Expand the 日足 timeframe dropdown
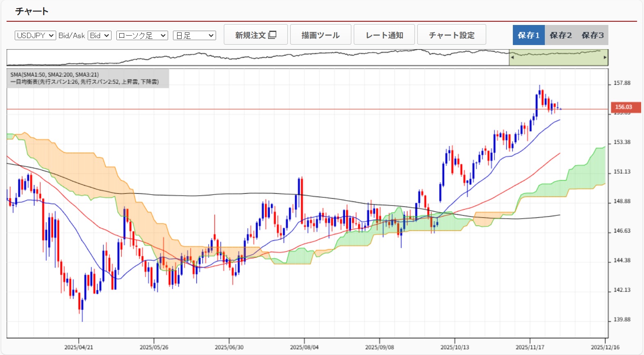The width and height of the screenshot is (644, 355). 194,36
